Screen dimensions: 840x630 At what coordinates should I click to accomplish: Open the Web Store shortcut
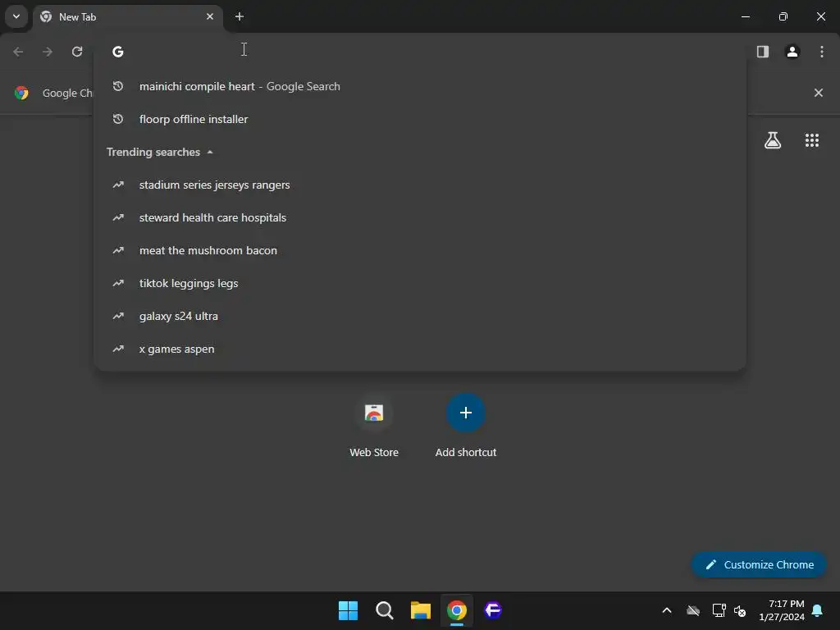374,426
